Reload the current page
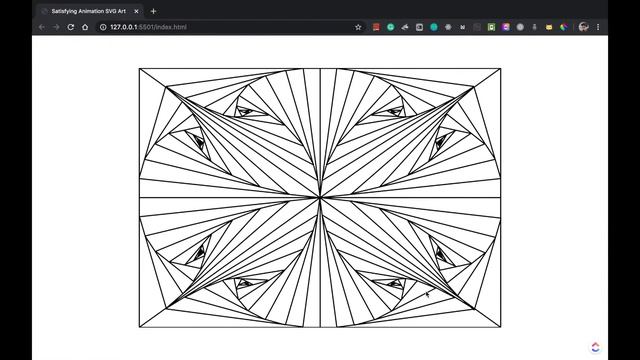The image size is (640, 360). pos(71,27)
